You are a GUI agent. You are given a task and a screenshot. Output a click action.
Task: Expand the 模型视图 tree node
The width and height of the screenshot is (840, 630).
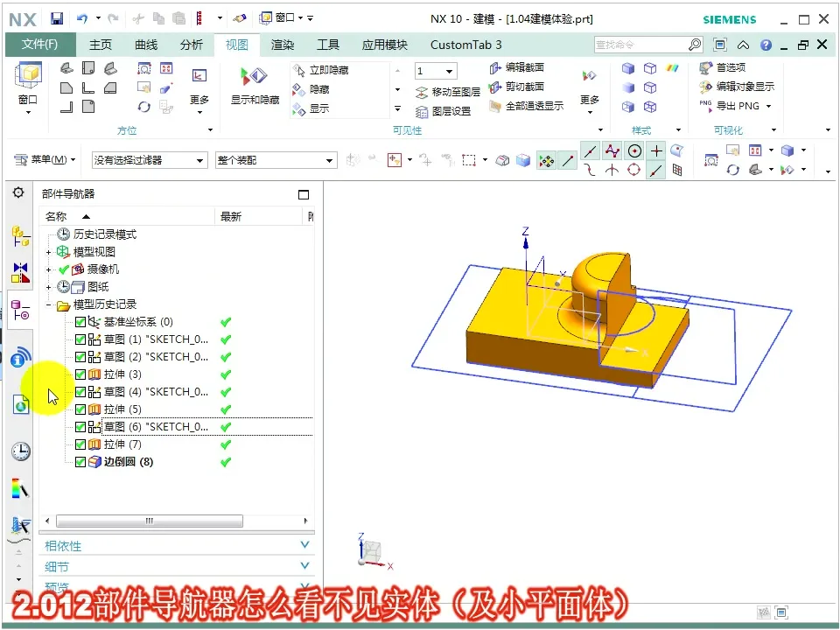(49, 252)
